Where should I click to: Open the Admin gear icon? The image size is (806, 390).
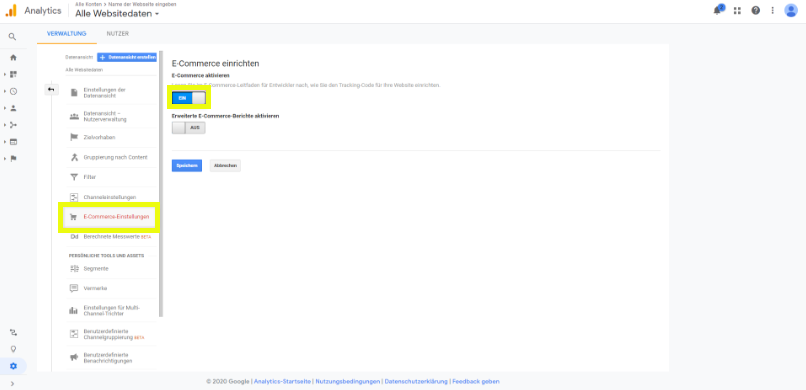13,366
